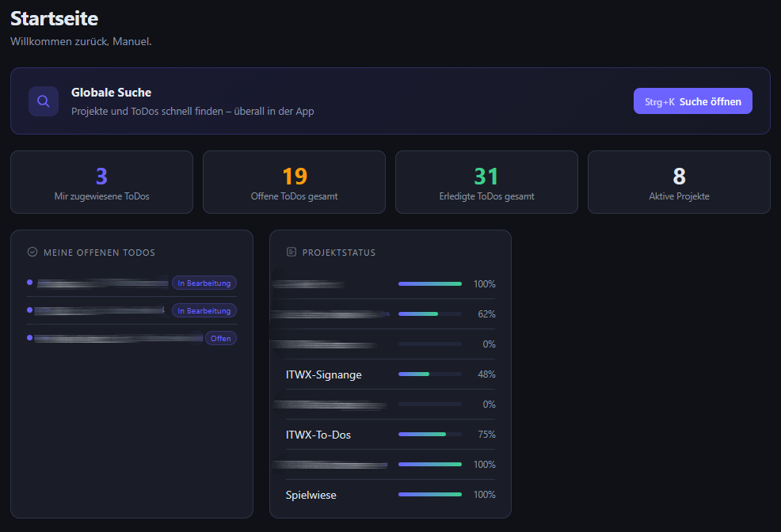Viewport: 781px width, 532px height.
Task: Click the bullet dot next to the Offen todo
Action: (x=29, y=338)
